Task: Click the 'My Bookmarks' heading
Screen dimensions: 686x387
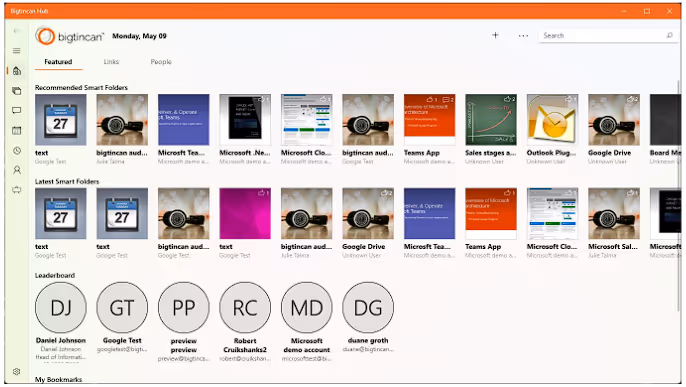Action: (59, 380)
